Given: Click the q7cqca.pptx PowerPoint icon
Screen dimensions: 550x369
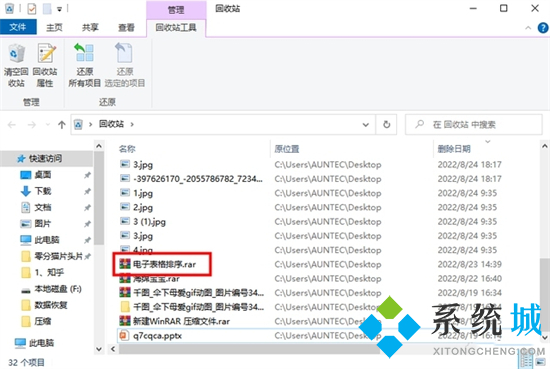Looking at the screenshot, I should coord(124,336).
